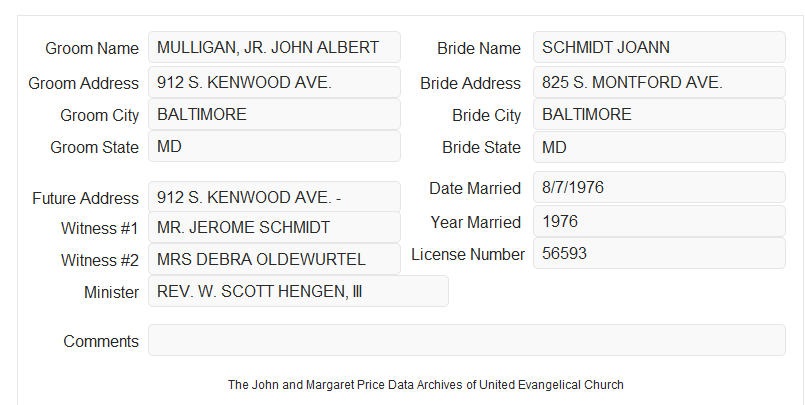805x405 pixels.
Task: Select the Bride State field
Action: point(659,147)
